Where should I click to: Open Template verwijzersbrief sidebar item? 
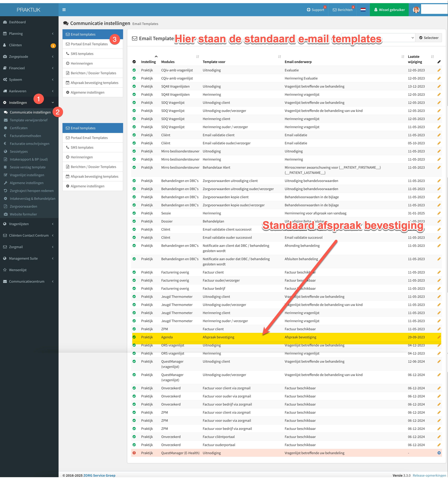pos(29,120)
